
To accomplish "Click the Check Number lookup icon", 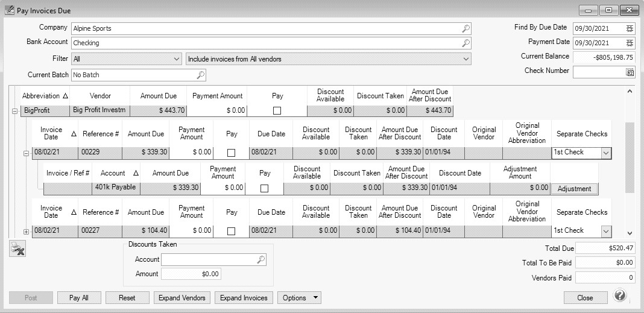I will [630, 72].
